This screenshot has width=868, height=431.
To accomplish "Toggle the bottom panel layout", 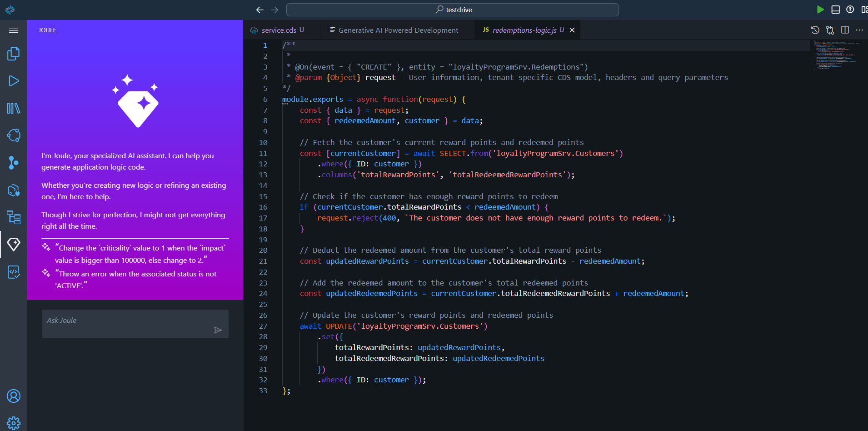I will [x=835, y=10].
